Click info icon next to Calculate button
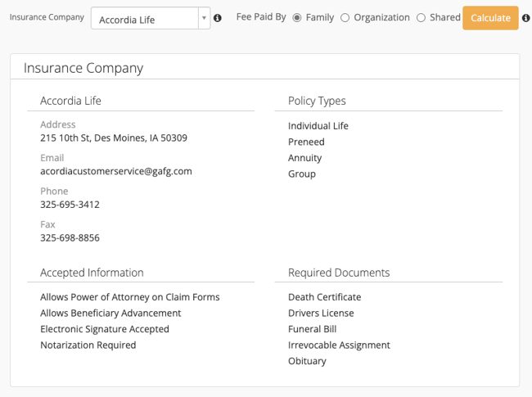 click(526, 18)
